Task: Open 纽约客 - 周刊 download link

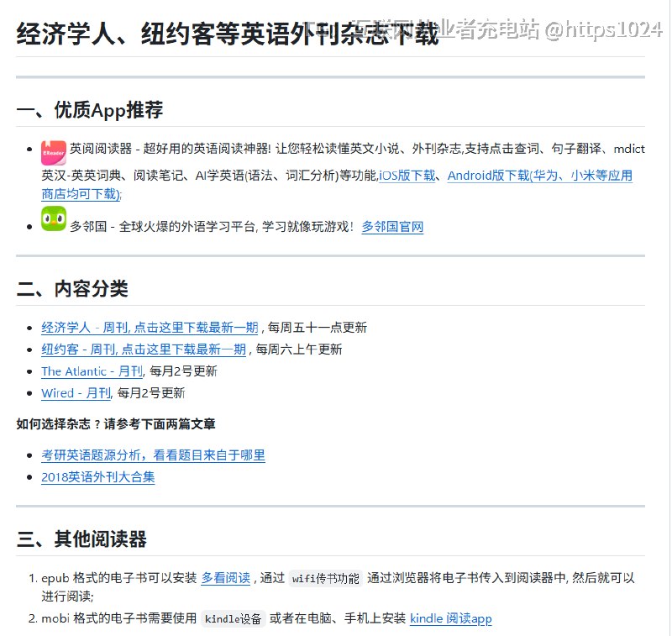Action: (144, 350)
